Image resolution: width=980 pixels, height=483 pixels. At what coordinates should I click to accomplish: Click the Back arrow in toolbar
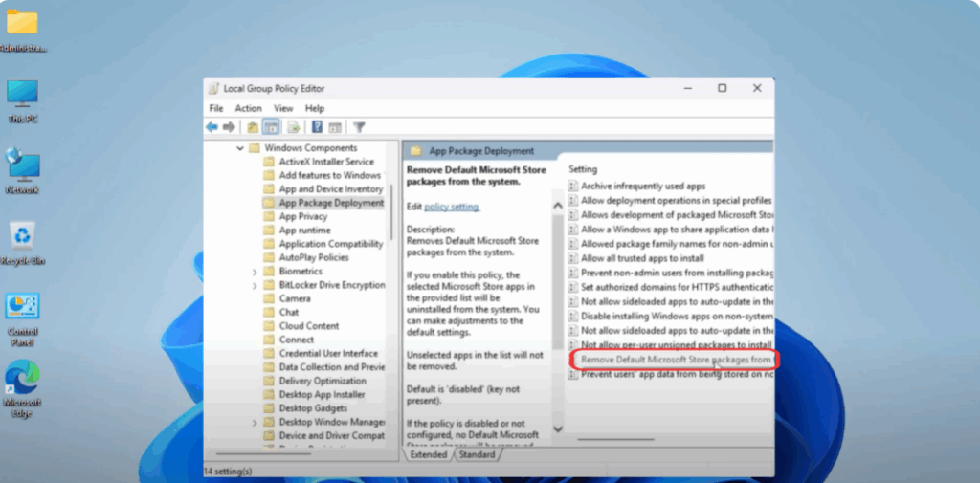pos(212,127)
